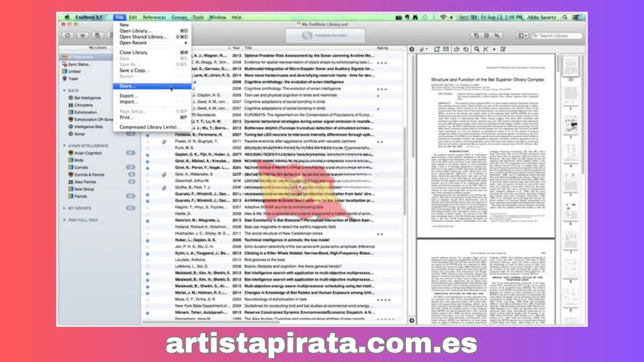This screenshot has height=362, width=644.
Task: Select the Unfiled group
Action: 74,71
